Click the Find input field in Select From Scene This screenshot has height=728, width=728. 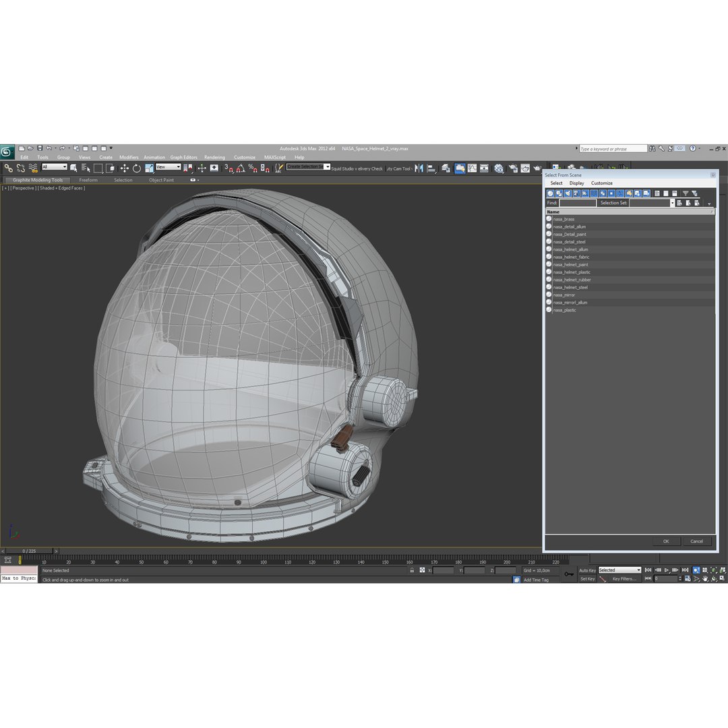(x=578, y=203)
